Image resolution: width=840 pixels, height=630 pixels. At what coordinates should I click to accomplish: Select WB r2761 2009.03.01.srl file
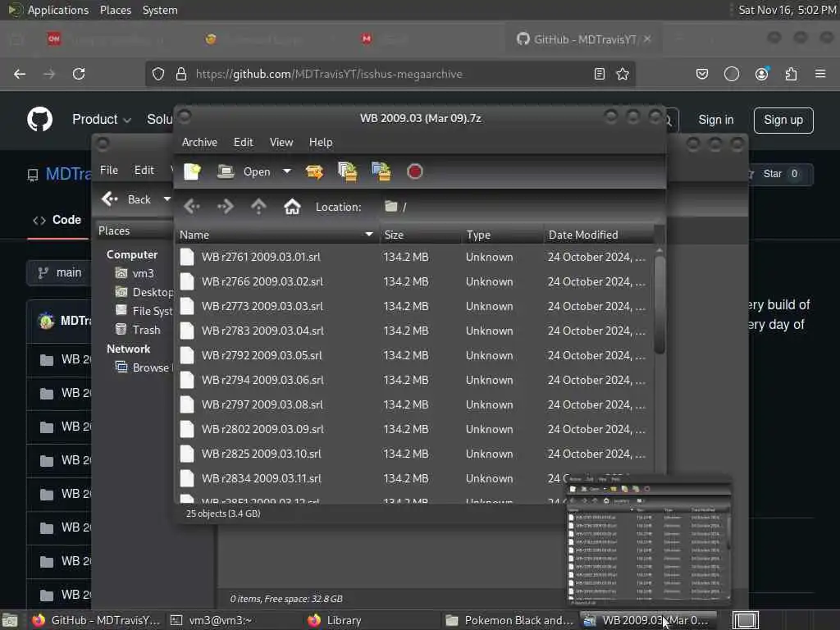point(414,257)
